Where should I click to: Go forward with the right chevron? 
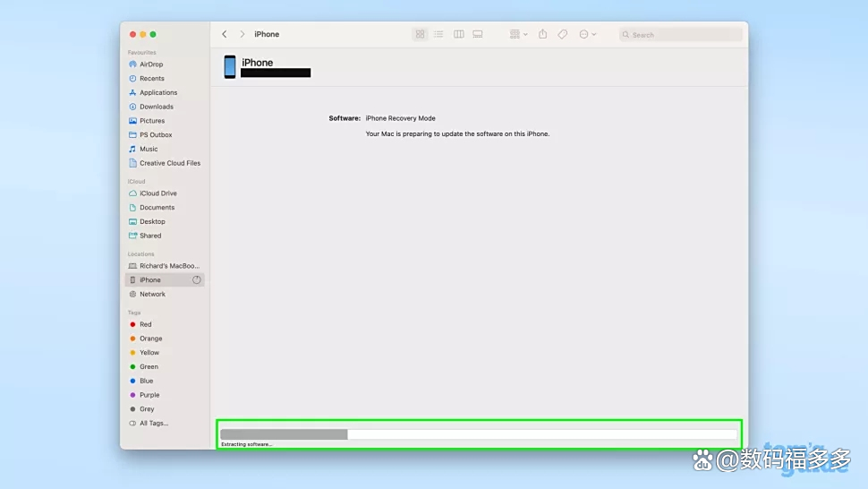tap(242, 34)
